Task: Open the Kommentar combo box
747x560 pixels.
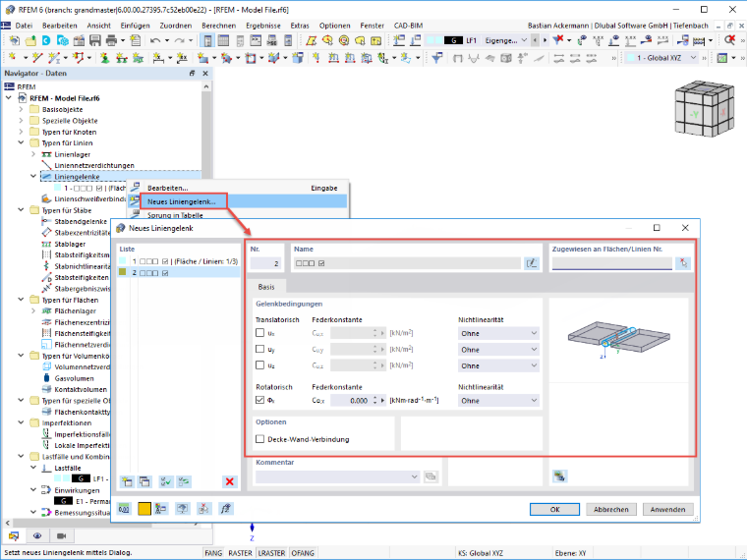Action: coord(338,476)
